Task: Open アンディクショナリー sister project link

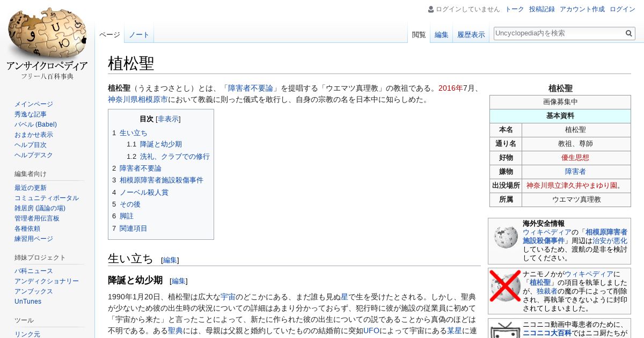Action: tap(47, 281)
